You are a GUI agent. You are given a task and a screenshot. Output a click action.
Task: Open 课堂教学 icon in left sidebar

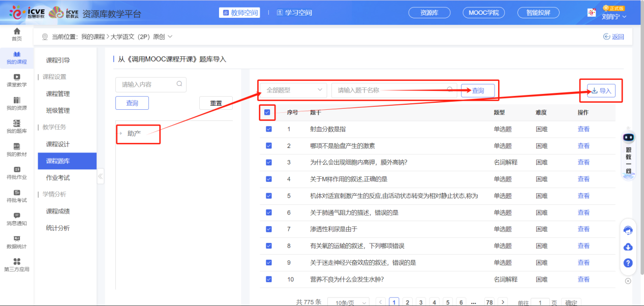tap(17, 77)
